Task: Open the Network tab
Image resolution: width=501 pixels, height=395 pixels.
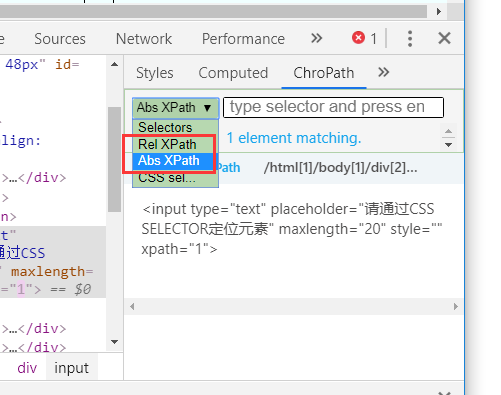Action: [144, 39]
